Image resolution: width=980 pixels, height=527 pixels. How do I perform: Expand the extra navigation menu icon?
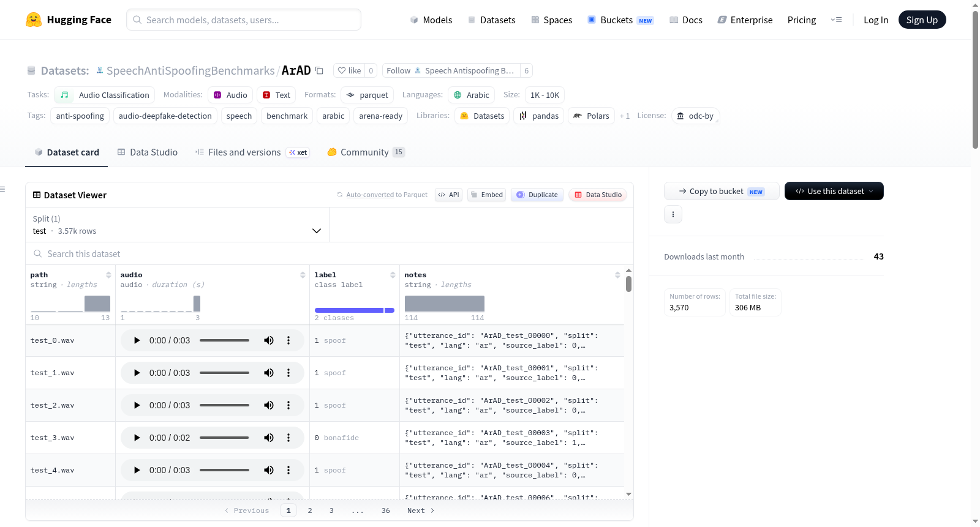836,20
